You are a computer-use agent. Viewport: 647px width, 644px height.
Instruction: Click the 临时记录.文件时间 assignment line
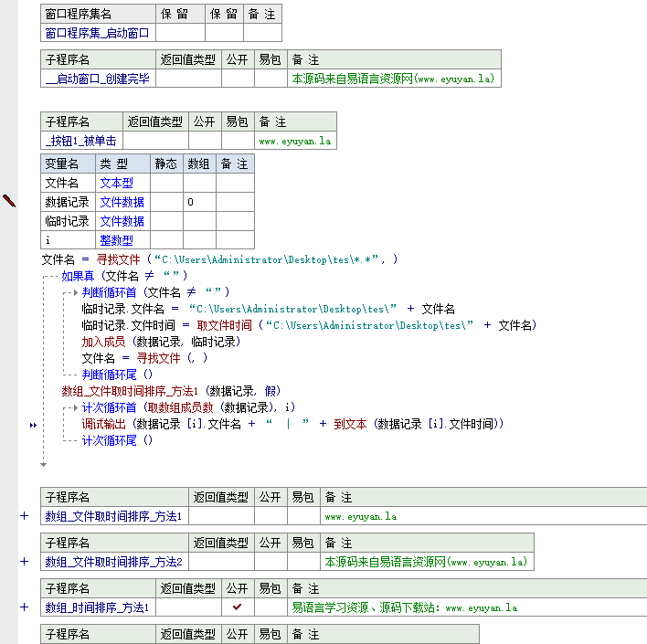[309, 325]
